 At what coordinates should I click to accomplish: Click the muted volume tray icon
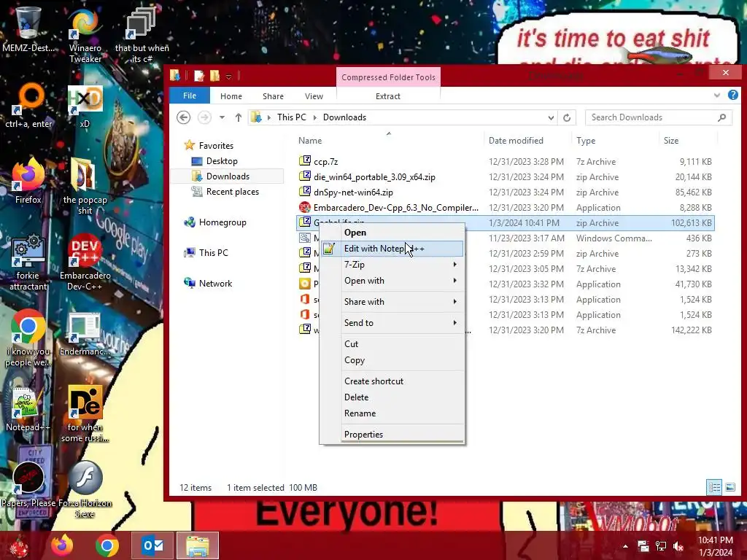point(678,546)
